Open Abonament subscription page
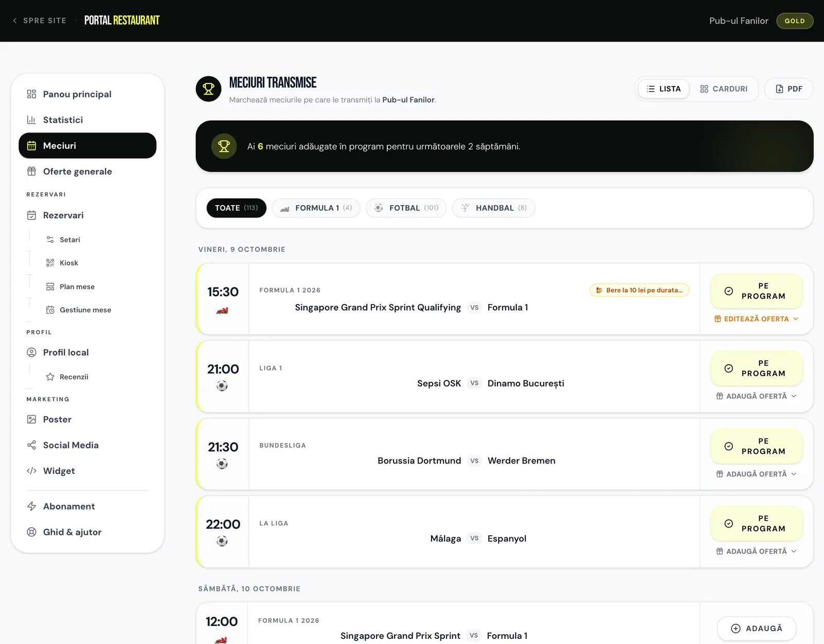 pyautogui.click(x=88, y=506)
